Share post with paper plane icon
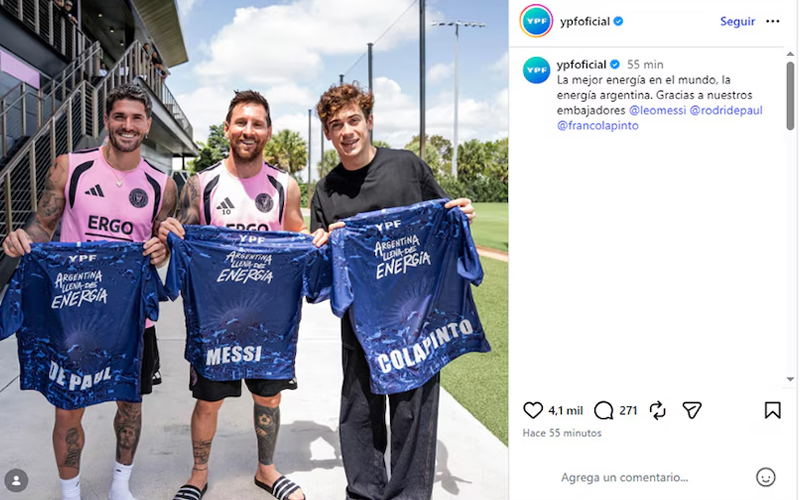The height and width of the screenshot is (500, 800). coord(692,410)
